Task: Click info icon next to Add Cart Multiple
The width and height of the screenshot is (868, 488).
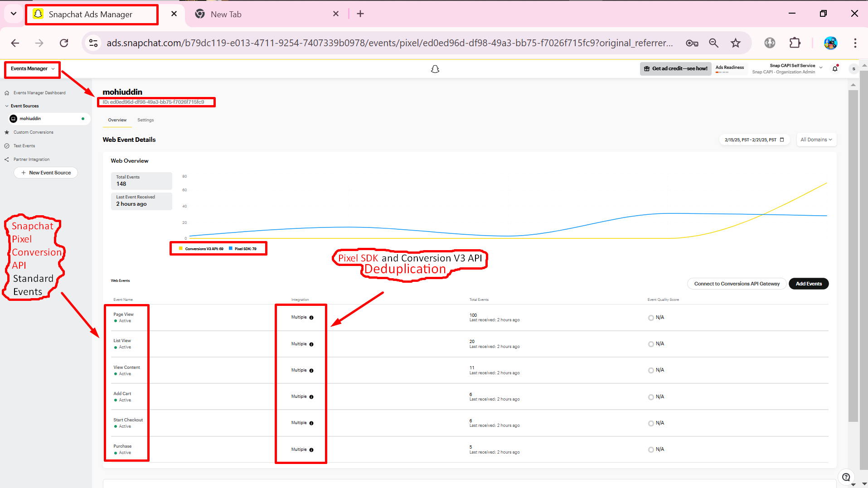Action: pos(311,397)
